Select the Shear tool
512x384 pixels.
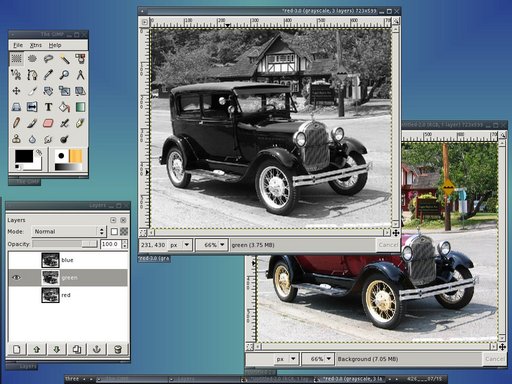click(x=80, y=91)
